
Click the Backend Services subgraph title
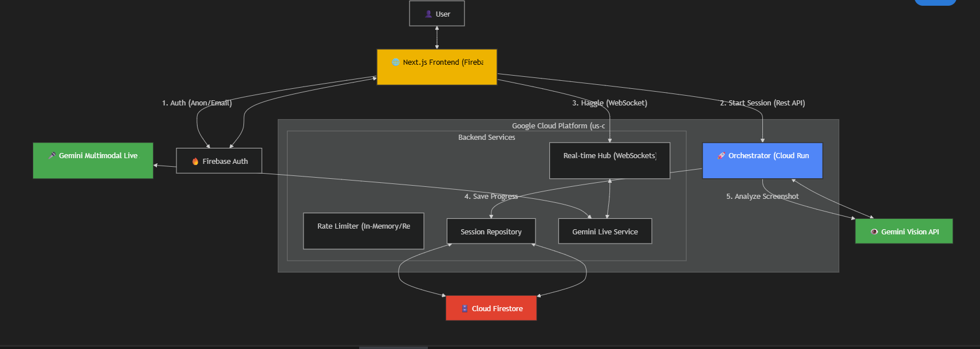tap(486, 137)
